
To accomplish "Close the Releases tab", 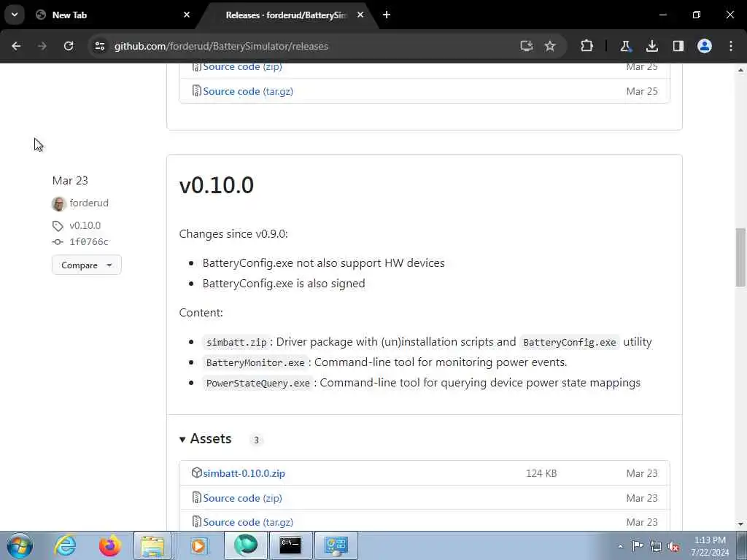I will pyautogui.click(x=360, y=15).
